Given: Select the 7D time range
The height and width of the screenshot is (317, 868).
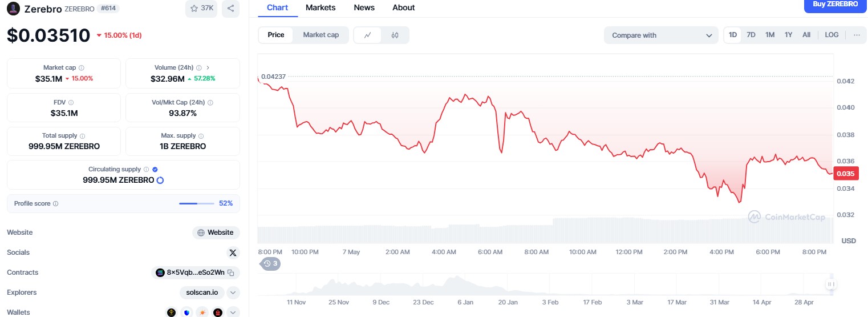Looking at the screenshot, I should (751, 35).
